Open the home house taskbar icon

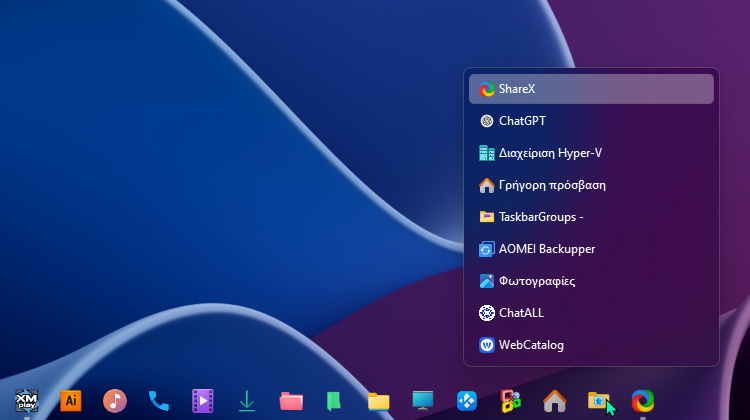(x=555, y=400)
